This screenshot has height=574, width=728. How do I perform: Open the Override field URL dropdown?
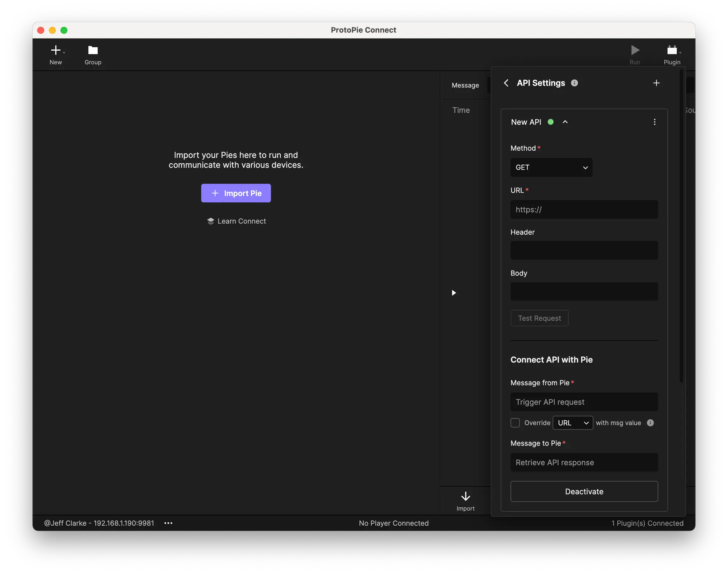pyautogui.click(x=572, y=422)
